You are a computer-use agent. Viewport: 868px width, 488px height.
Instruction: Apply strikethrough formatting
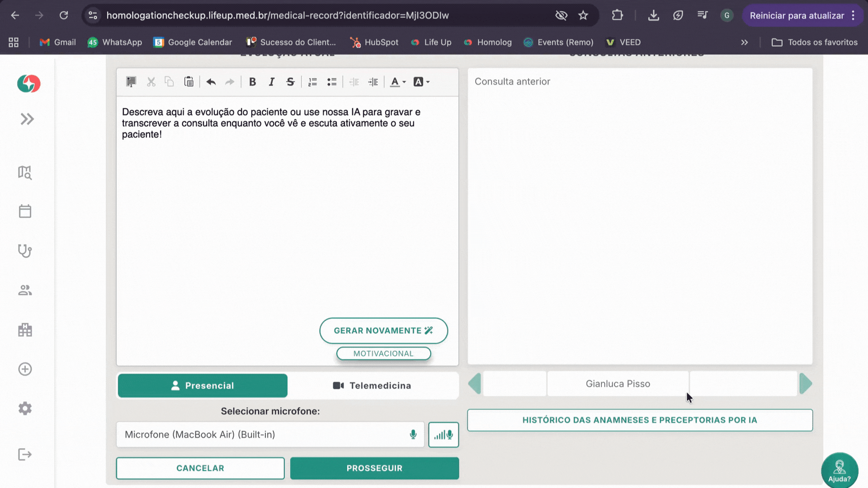coord(290,82)
